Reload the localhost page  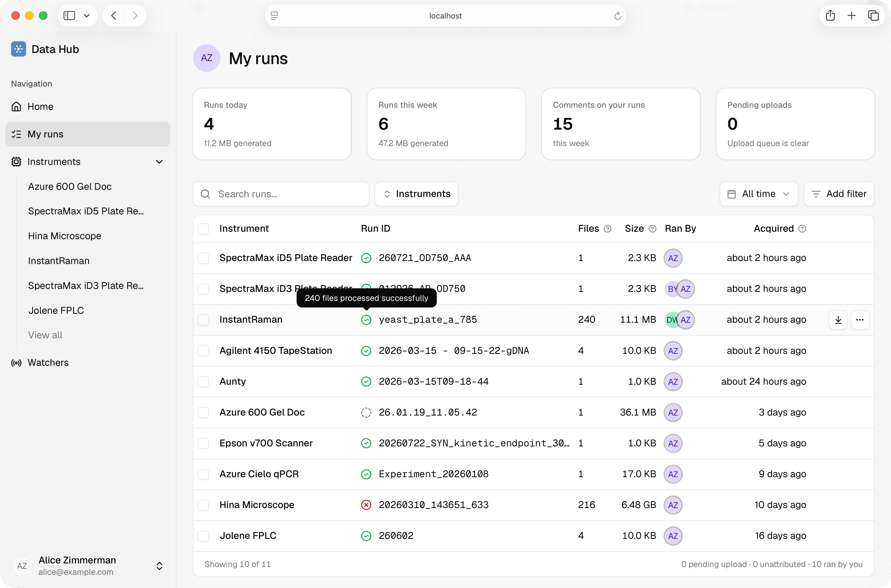point(617,16)
